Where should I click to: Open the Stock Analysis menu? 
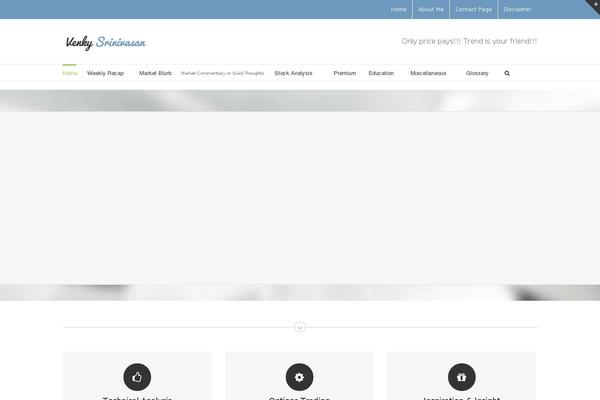293,73
